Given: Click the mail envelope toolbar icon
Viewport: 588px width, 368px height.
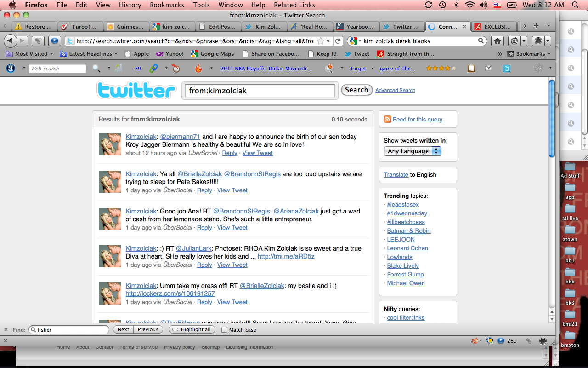Looking at the screenshot, I should [489, 69].
